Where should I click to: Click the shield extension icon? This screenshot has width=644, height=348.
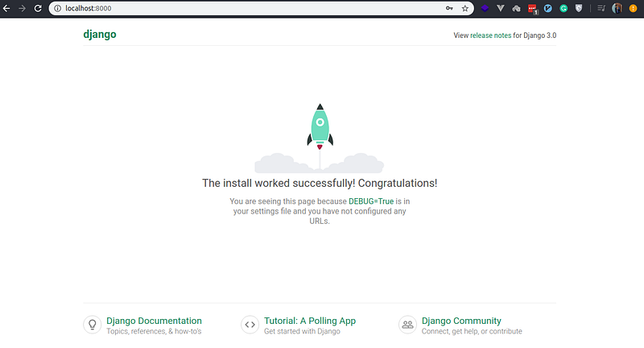tap(579, 8)
